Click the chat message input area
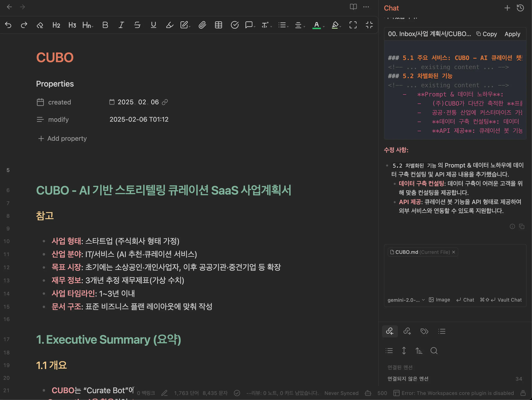 [x=455, y=276]
